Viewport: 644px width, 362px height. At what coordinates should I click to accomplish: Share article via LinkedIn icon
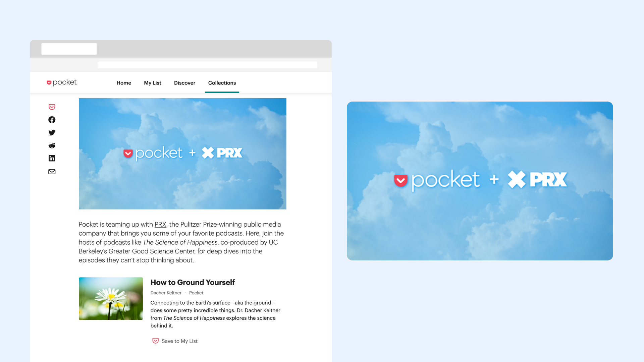[52, 158]
